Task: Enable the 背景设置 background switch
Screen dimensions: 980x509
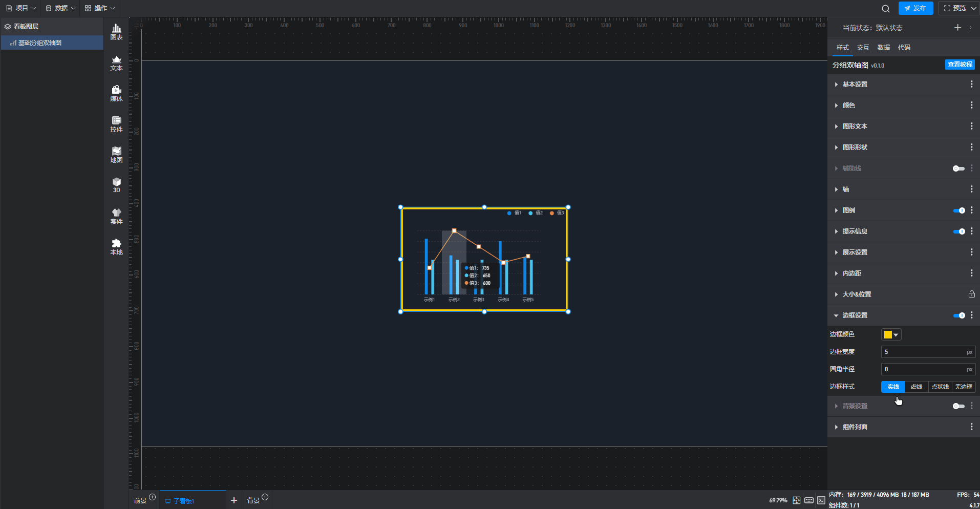Action: 958,406
